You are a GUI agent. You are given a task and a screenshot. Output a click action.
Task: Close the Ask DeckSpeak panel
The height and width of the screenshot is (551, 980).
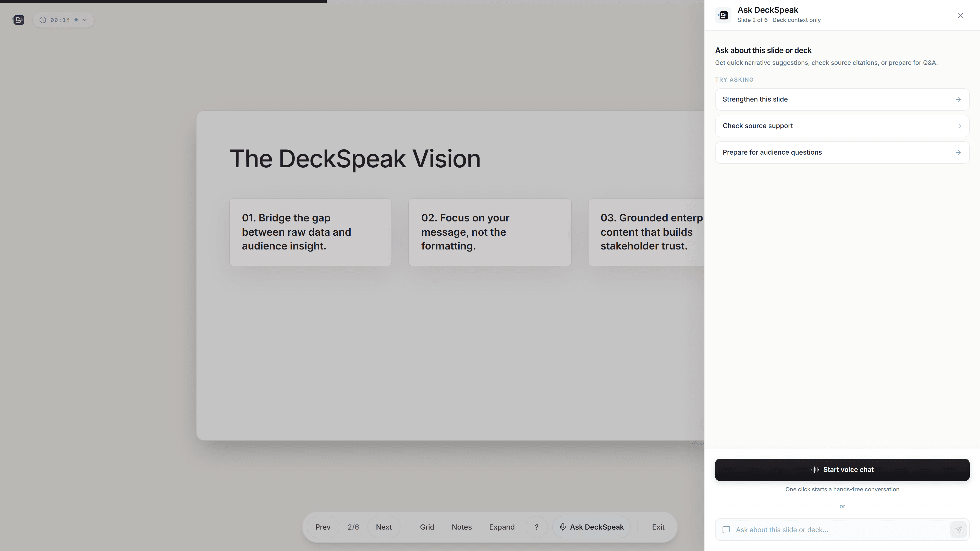[x=961, y=15]
